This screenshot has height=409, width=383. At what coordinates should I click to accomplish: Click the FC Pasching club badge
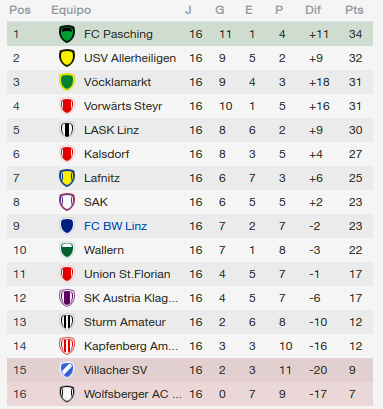67,34
